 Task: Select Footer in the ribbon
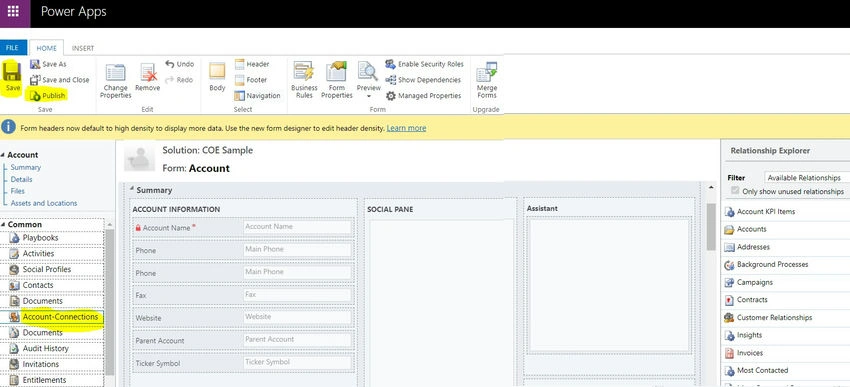251,80
